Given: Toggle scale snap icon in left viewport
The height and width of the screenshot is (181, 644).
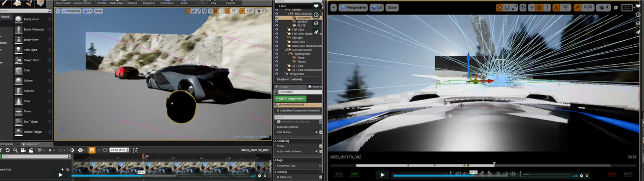Looking at the screenshot, I should [242, 11].
